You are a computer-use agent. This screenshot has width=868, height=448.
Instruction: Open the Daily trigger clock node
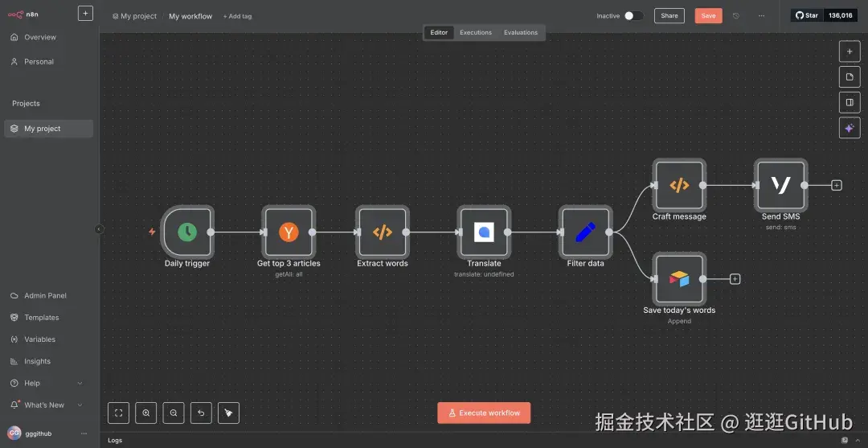point(187,232)
